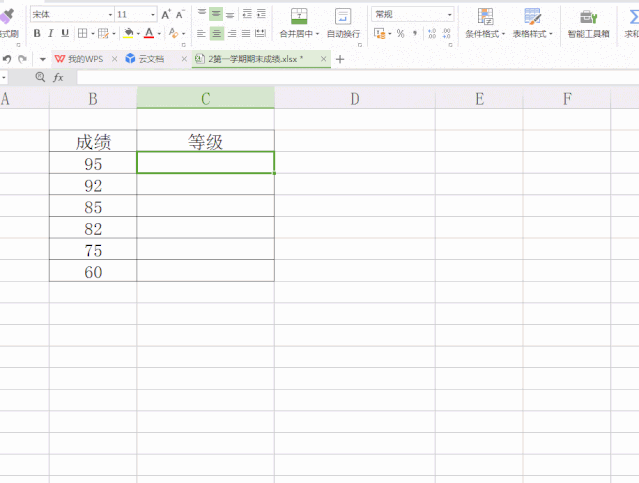This screenshot has width=639, height=483.
Task: Apply red font color
Action: tap(149, 33)
